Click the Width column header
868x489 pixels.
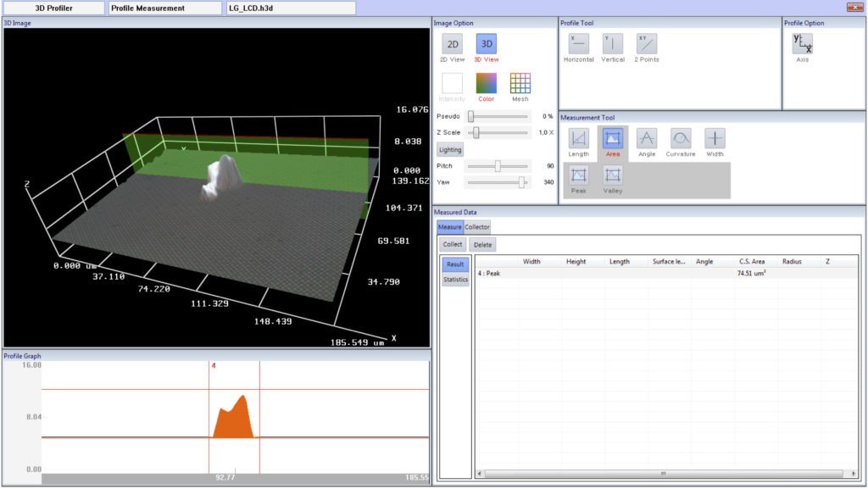(x=531, y=262)
